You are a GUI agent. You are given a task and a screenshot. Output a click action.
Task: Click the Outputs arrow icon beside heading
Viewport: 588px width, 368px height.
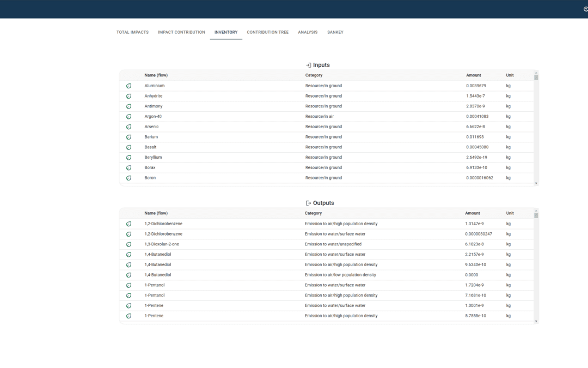click(x=308, y=203)
